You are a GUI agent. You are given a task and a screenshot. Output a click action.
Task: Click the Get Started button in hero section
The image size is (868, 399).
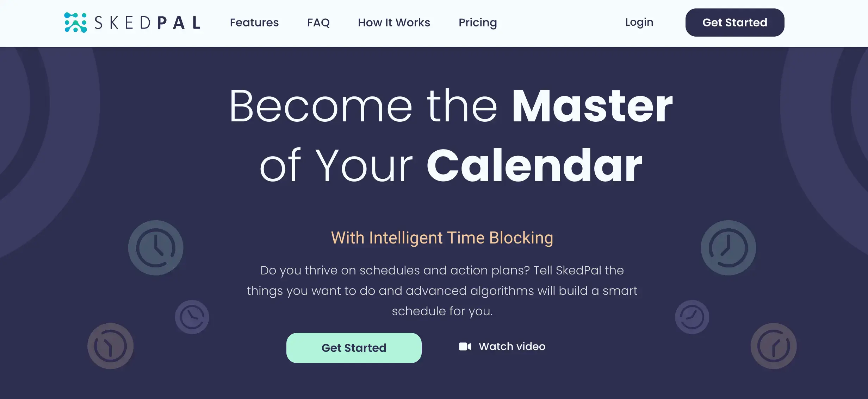coord(354,348)
